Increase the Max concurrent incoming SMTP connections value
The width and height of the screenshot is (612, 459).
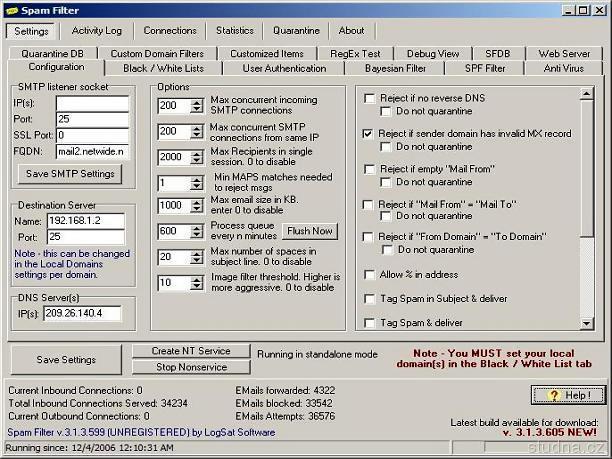pos(198,100)
